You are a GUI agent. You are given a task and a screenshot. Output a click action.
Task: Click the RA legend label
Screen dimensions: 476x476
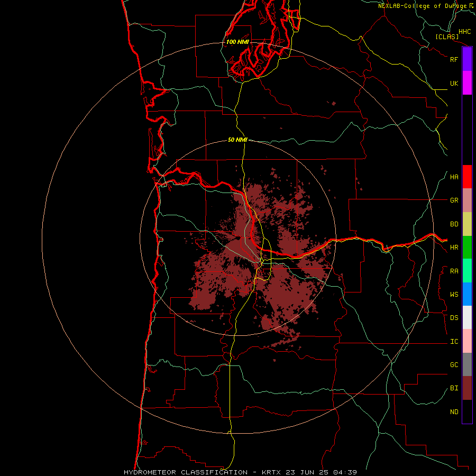(x=454, y=271)
